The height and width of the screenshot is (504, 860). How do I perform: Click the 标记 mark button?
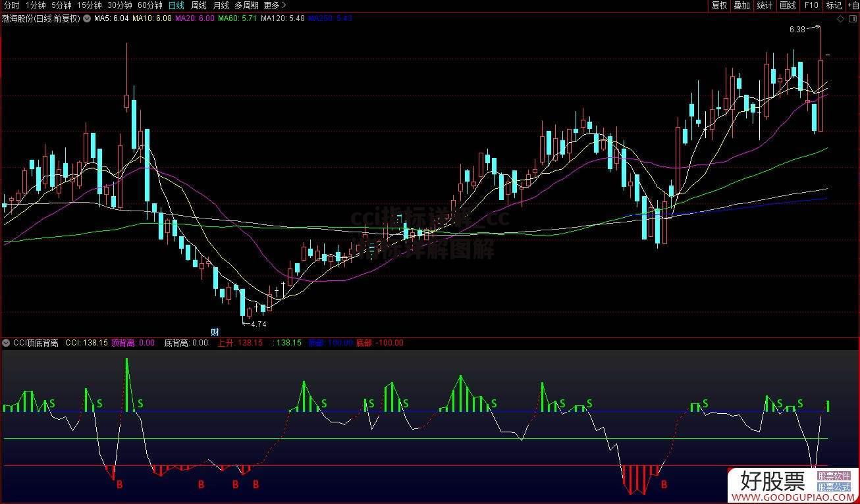pyautogui.click(x=834, y=5)
